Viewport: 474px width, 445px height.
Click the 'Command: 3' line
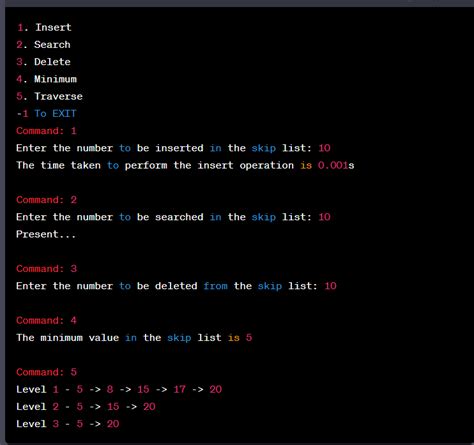(x=46, y=269)
